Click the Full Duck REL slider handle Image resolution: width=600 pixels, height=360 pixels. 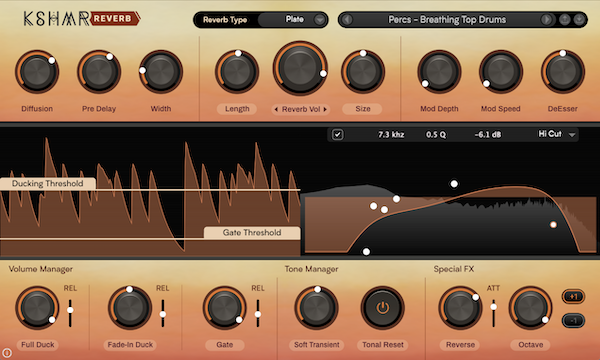[70, 310]
